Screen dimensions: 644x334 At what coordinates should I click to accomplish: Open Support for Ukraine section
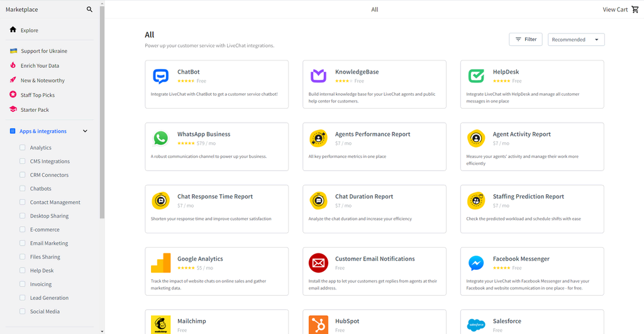click(44, 51)
